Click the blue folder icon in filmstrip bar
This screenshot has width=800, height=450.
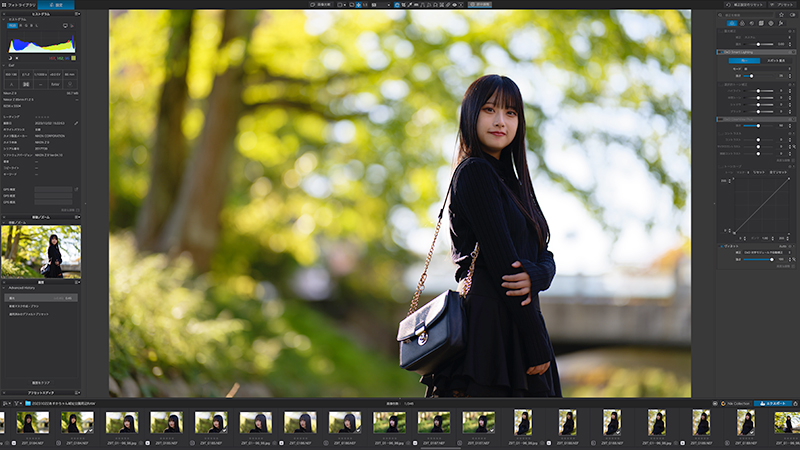(28, 403)
